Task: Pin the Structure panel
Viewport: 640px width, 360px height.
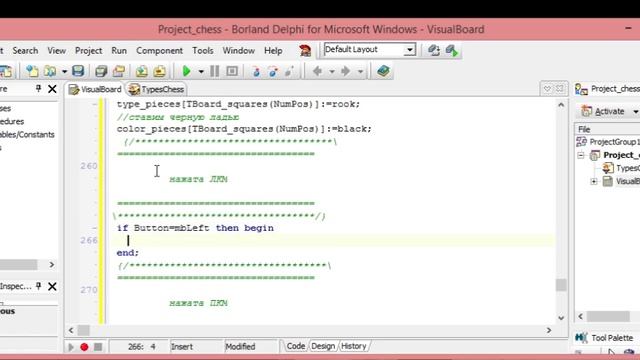Action: [38, 88]
